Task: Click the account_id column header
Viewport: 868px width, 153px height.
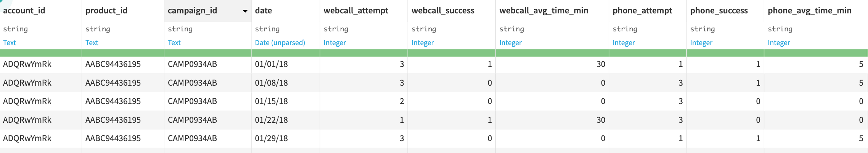Action: tap(24, 11)
